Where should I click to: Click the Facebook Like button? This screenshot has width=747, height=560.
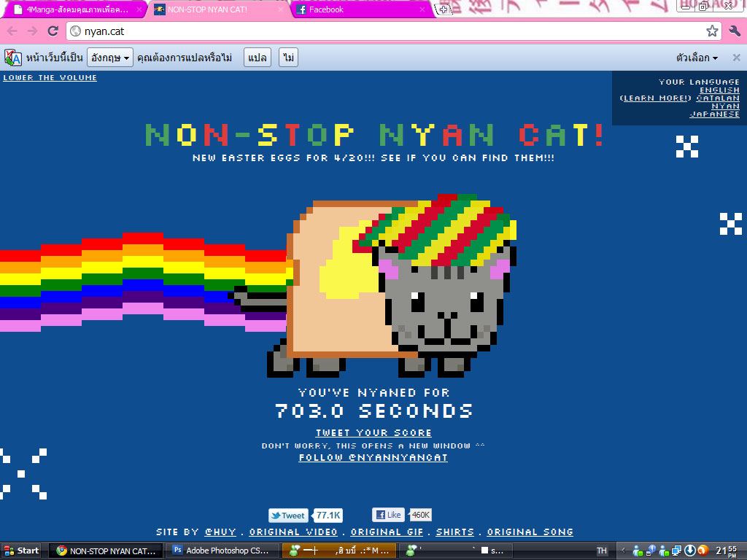coord(388,515)
